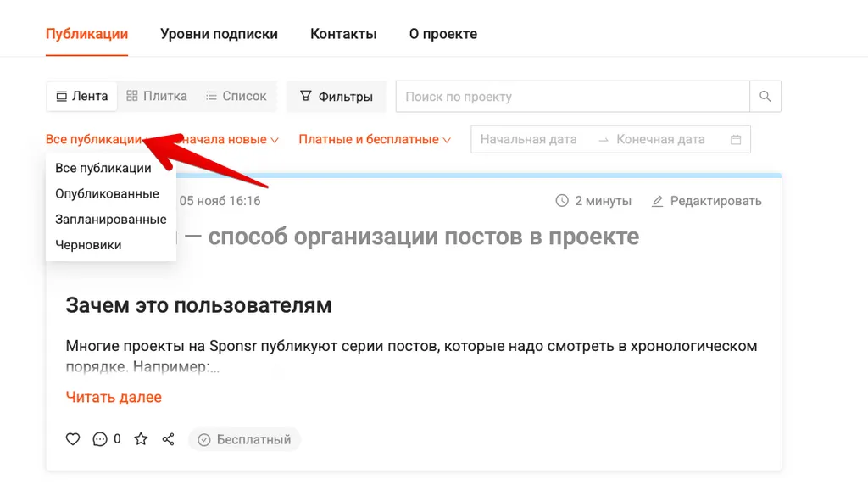The image size is (868, 485).
Task: Switch to Плитка tile view
Action: pyautogui.click(x=156, y=97)
